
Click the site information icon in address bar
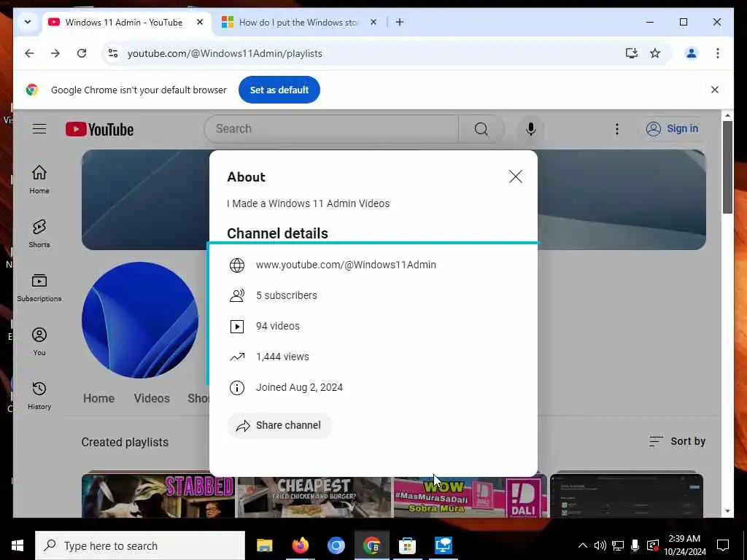pyautogui.click(x=113, y=53)
